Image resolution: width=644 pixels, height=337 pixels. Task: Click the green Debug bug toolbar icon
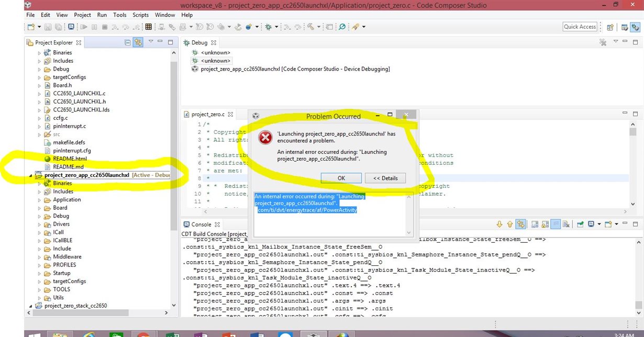click(269, 27)
